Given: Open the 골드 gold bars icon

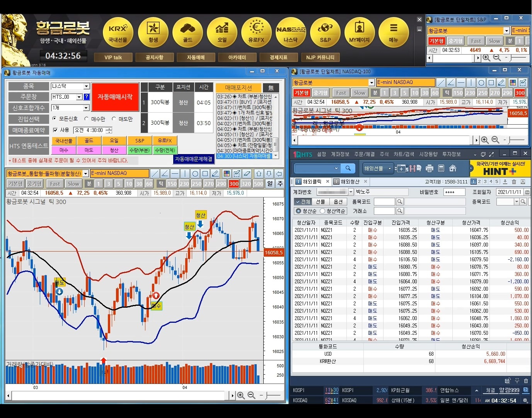Looking at the screenshot, I should (x=188, y=33).
